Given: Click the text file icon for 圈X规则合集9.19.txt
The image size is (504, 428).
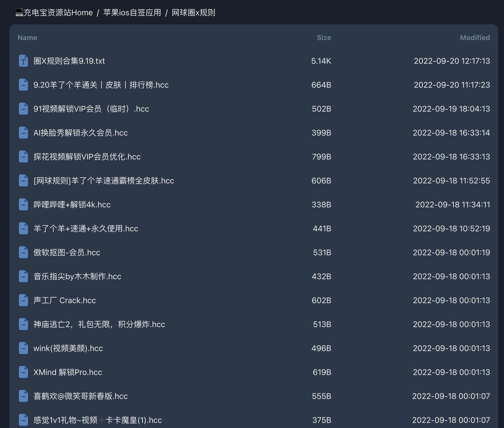Looking at the screenshot, I should point(24,61).
